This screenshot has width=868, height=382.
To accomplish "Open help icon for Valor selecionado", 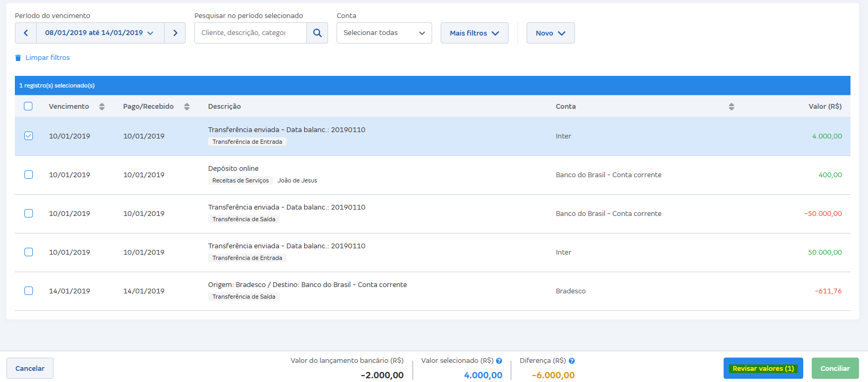I will pyautogui.click(x=499, y=361).
